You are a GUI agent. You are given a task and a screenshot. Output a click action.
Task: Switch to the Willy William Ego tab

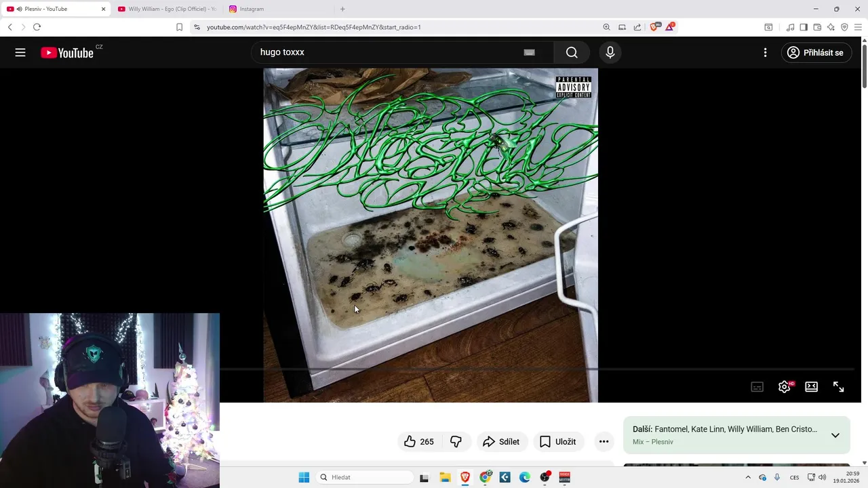click(x=167, y=9)
